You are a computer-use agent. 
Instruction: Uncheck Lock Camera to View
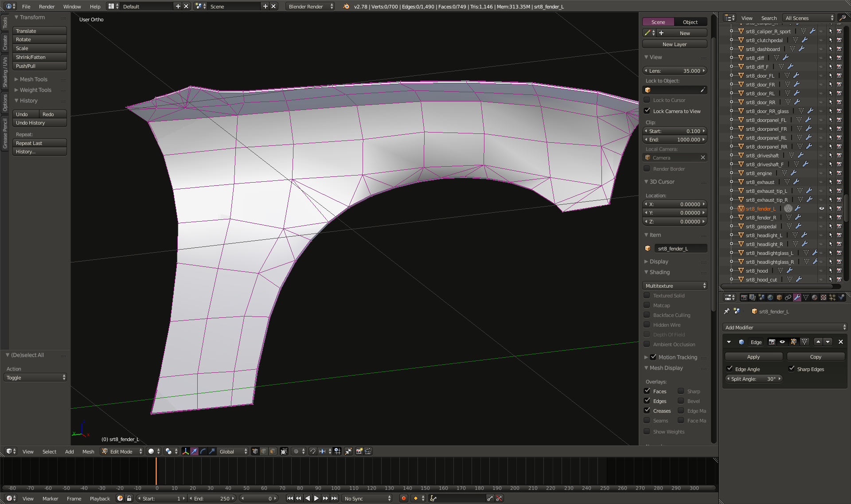(x=647, y=111)
